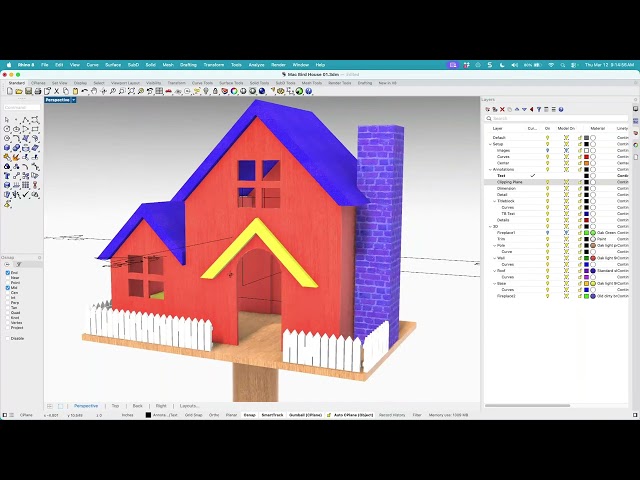Click the blue Render sphere icon
This screenshot has width=640, height=480.
click(x=262, y=91)
